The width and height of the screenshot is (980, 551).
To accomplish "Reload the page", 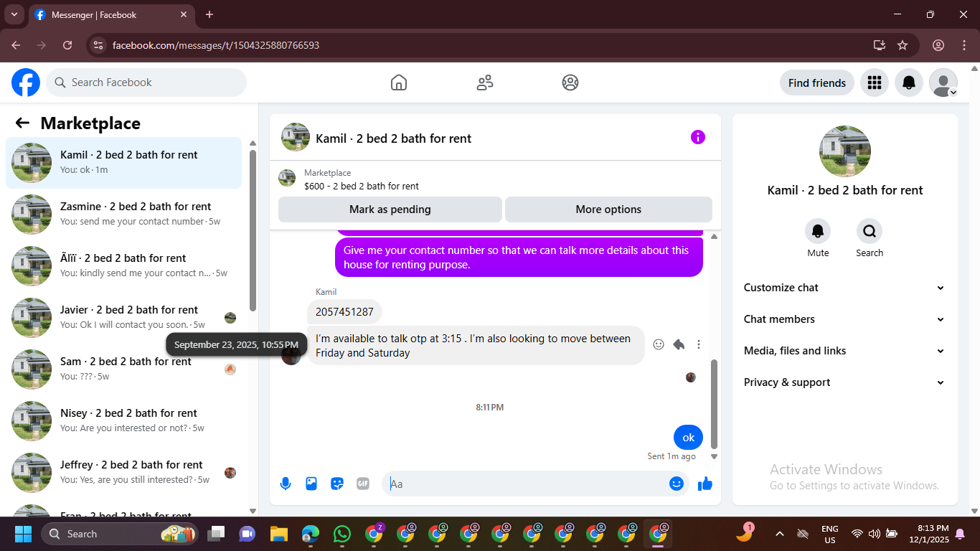I will point(67,45).
